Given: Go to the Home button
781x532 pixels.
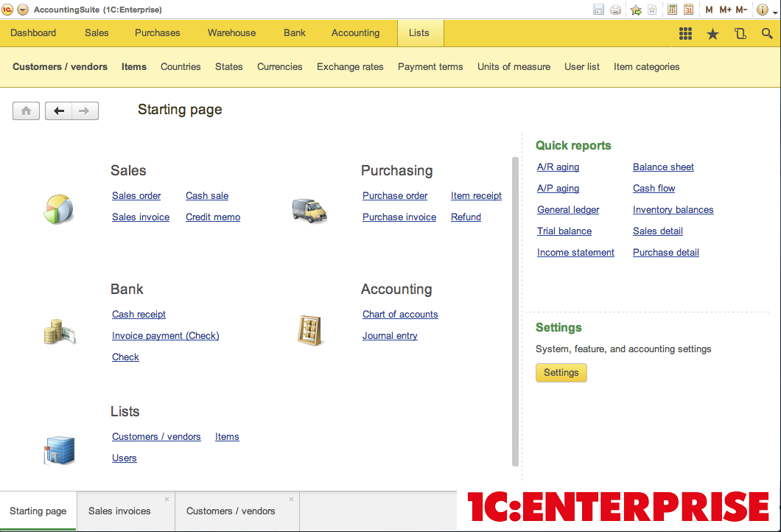Looking at the screenshot, I should point(26,111).
